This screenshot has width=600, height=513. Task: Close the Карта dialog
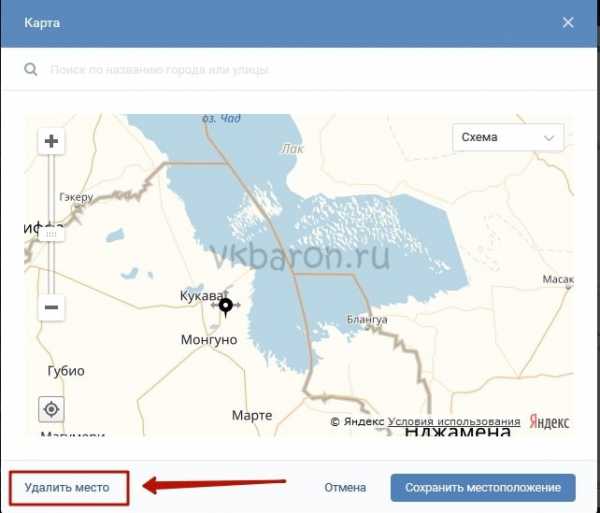(568, 23)
